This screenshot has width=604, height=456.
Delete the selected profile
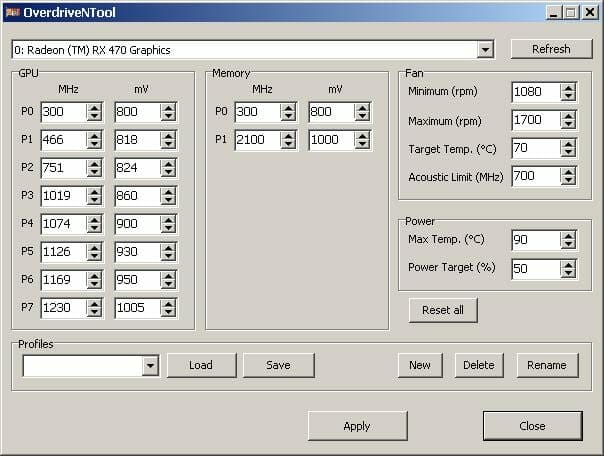(x=478, y=365)
